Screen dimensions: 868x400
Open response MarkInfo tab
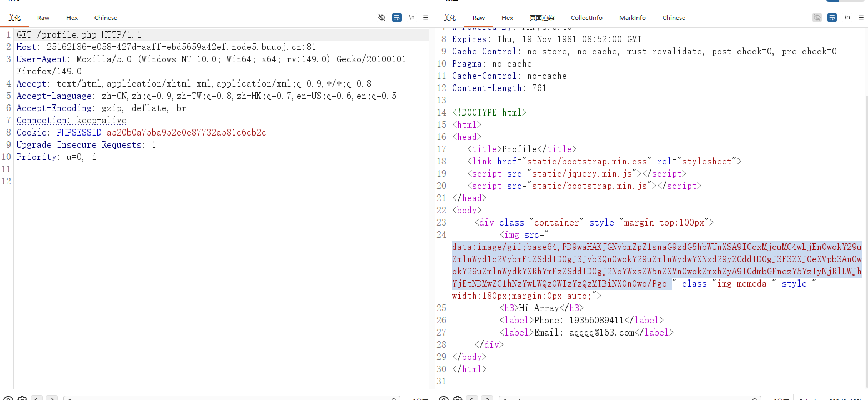[633, 18]
